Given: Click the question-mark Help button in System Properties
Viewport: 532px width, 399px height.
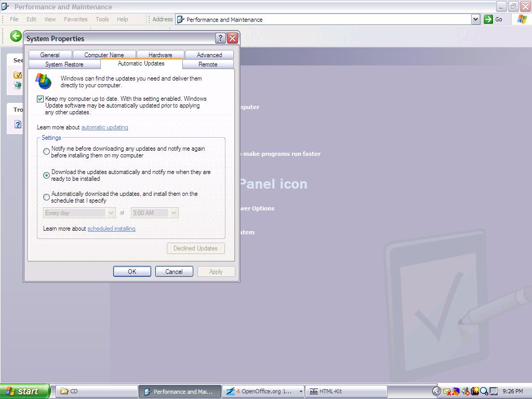Looking at the screenshot, I should tap(220, 38).
